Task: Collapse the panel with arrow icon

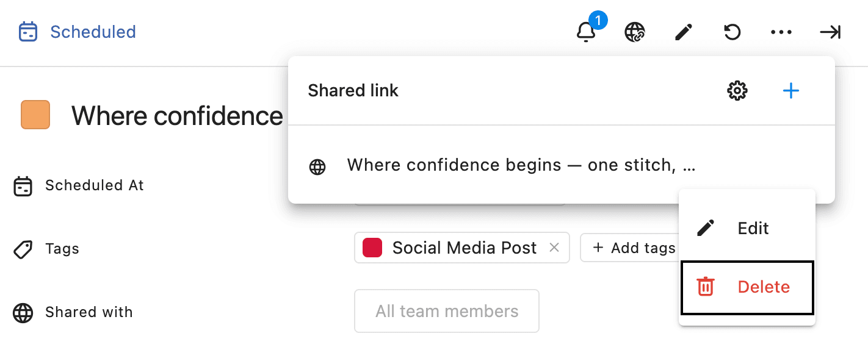Action: [830, 32]
